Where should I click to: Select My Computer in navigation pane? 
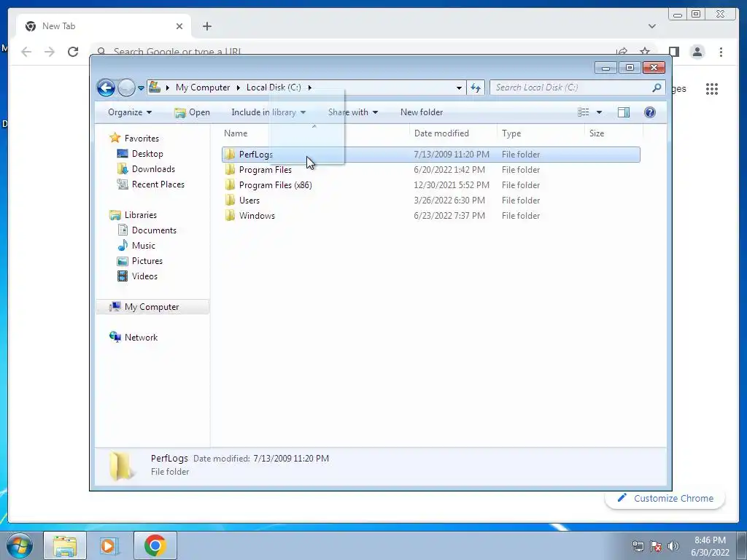click(x=152, y=307)
